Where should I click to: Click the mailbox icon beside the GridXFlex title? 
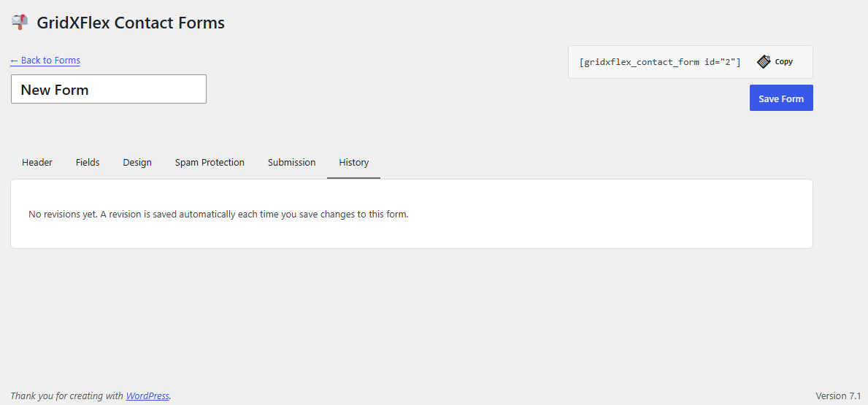(20, 22)
